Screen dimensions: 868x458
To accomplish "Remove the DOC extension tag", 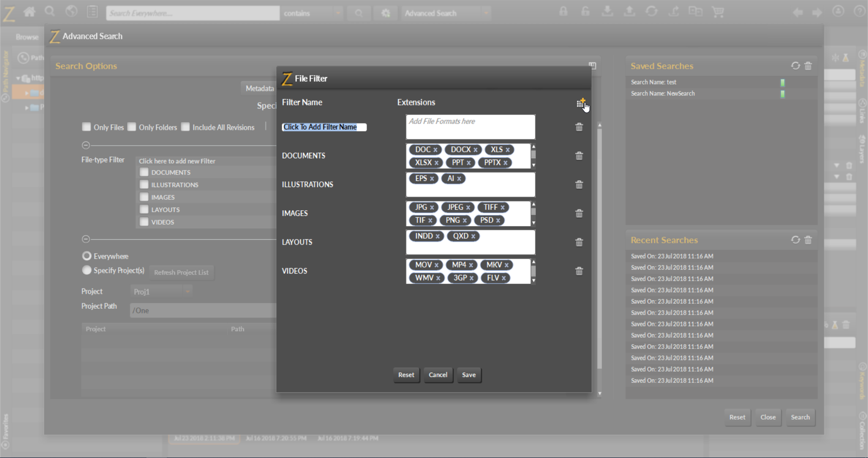I will click(435, 150).
